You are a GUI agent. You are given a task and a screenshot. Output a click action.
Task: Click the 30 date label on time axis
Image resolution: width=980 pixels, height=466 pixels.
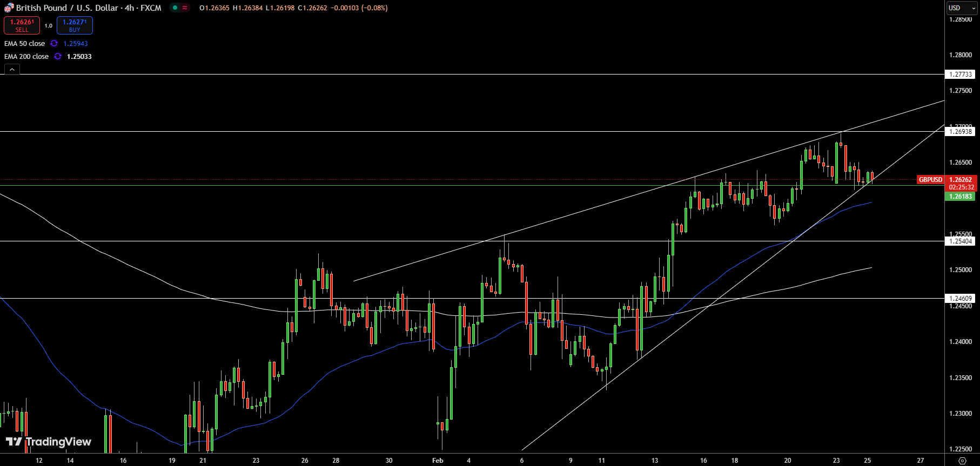coord(389,461)
